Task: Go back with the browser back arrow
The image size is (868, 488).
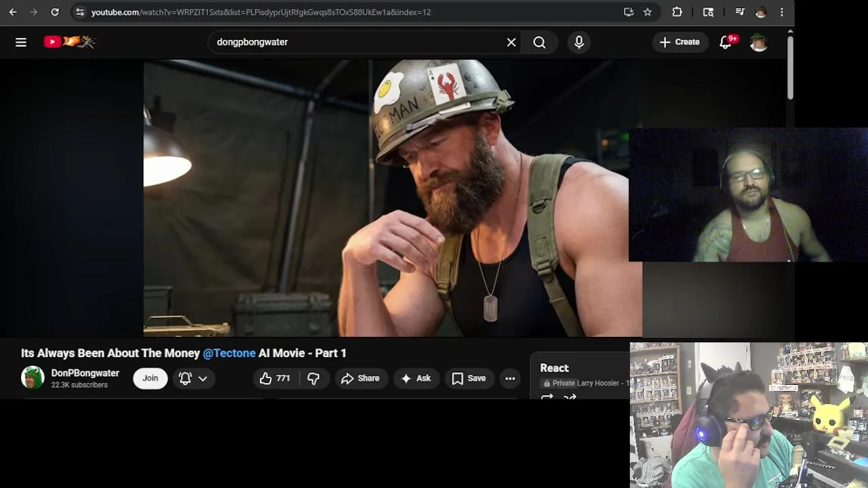Action: 13,12
